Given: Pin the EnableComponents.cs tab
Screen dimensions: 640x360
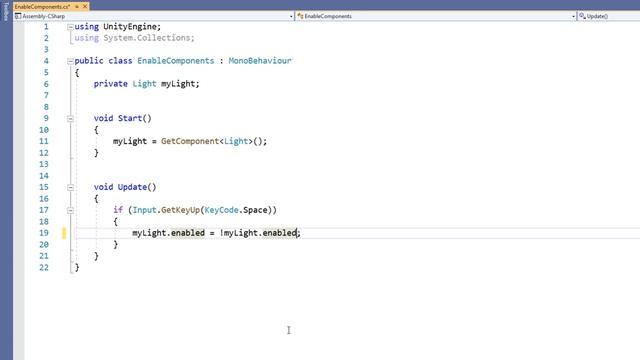Looking at the screenshot, I should point(77,7).
